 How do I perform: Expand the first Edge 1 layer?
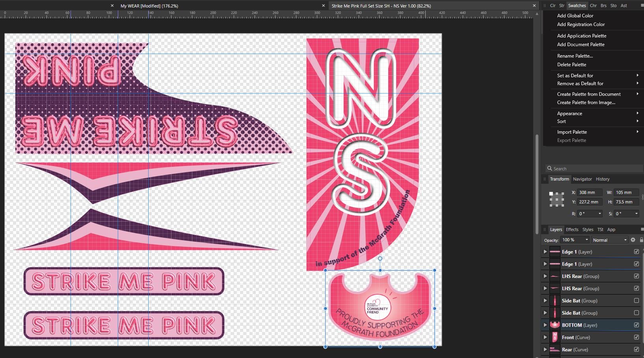coord(545,252)
